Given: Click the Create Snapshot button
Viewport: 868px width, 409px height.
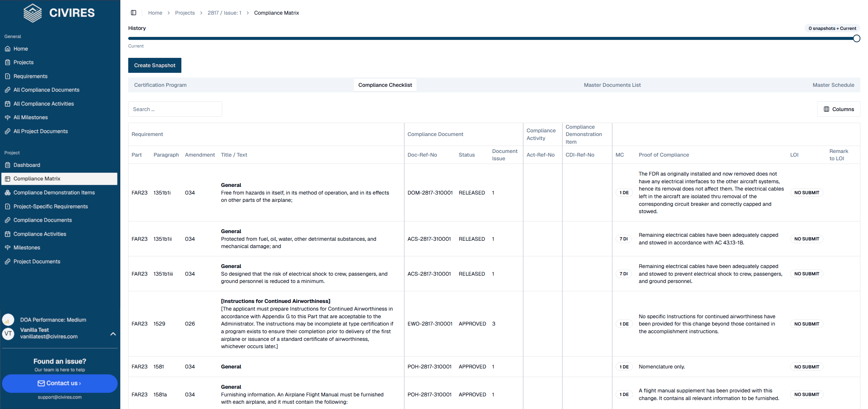Looking at the screenshot, I should (x=155, y=66).
